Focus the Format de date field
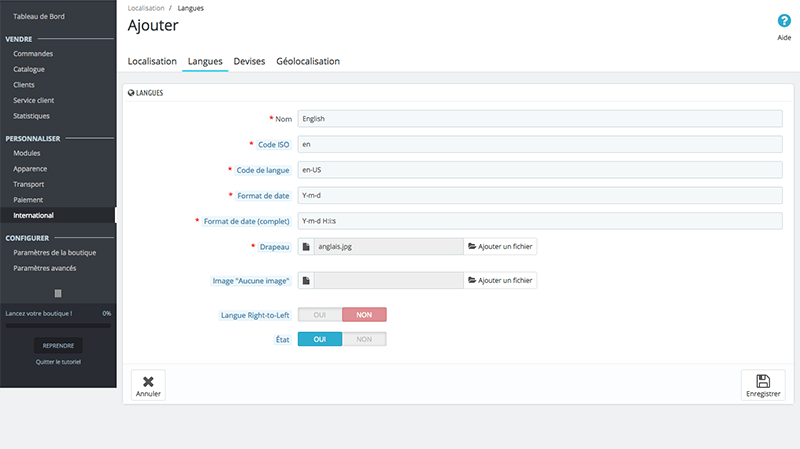The height and width of the screenshot is (449, 800). pos(540,195)
